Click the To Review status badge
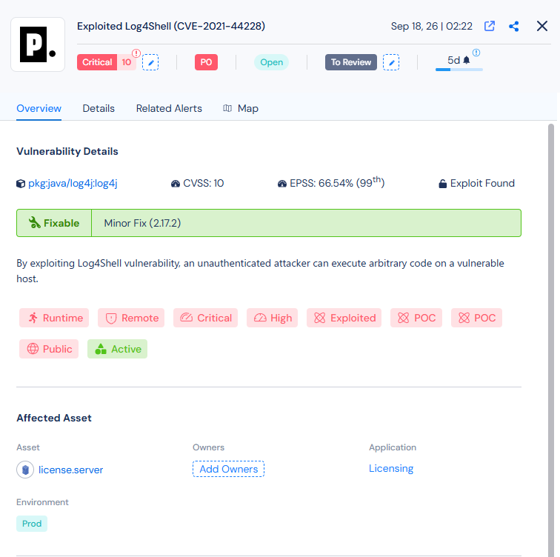This screenshot has height=557, width=560. point(351,62)
